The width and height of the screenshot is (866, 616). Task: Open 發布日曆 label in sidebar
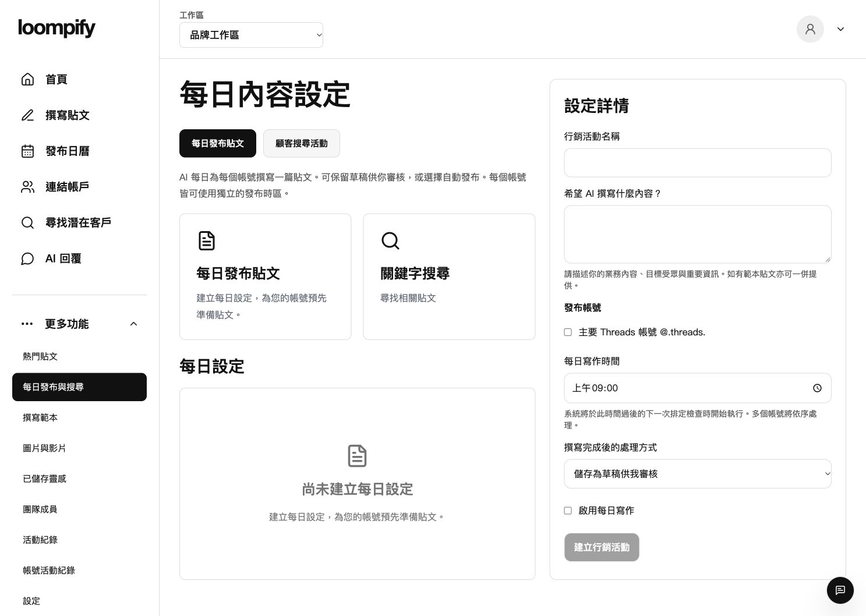click(68, 151)
